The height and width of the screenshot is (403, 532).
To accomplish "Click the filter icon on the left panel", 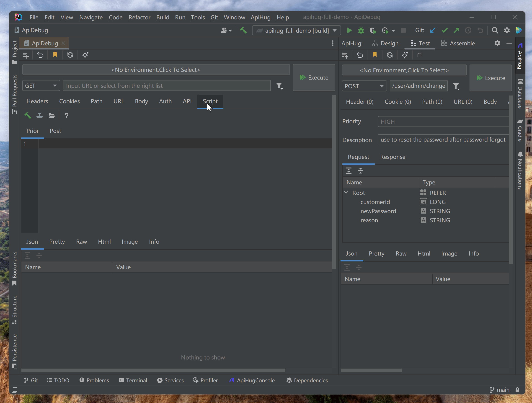I will click(279, 85).
